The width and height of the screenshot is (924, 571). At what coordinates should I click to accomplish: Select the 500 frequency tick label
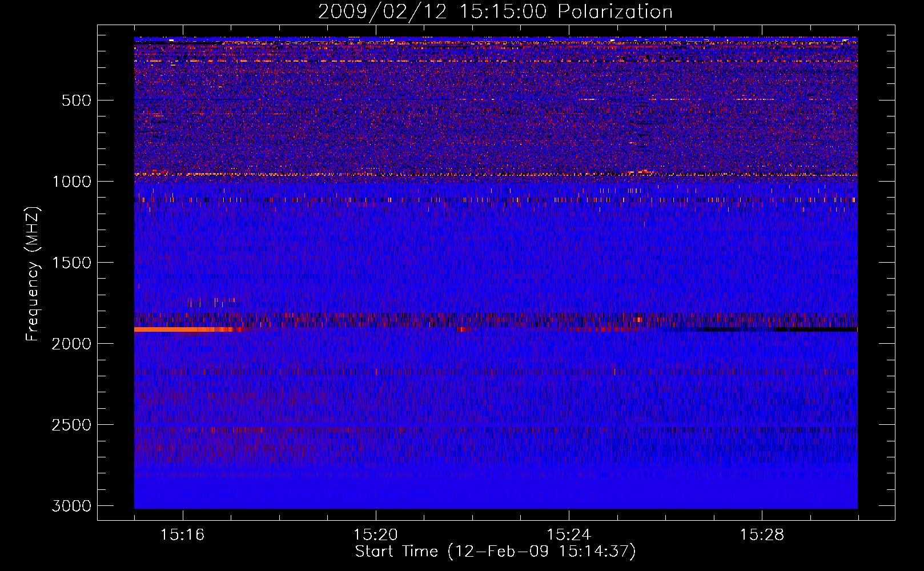tap(77, 100)
